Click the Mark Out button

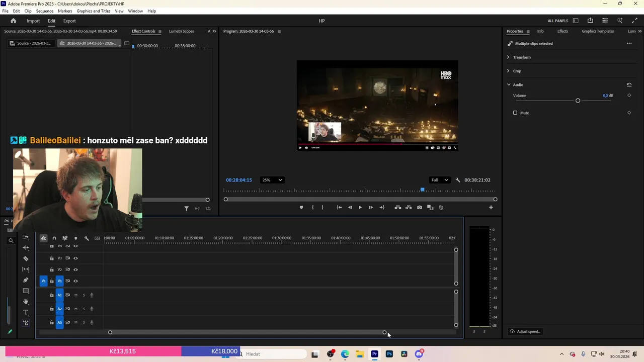coord(323,208)
